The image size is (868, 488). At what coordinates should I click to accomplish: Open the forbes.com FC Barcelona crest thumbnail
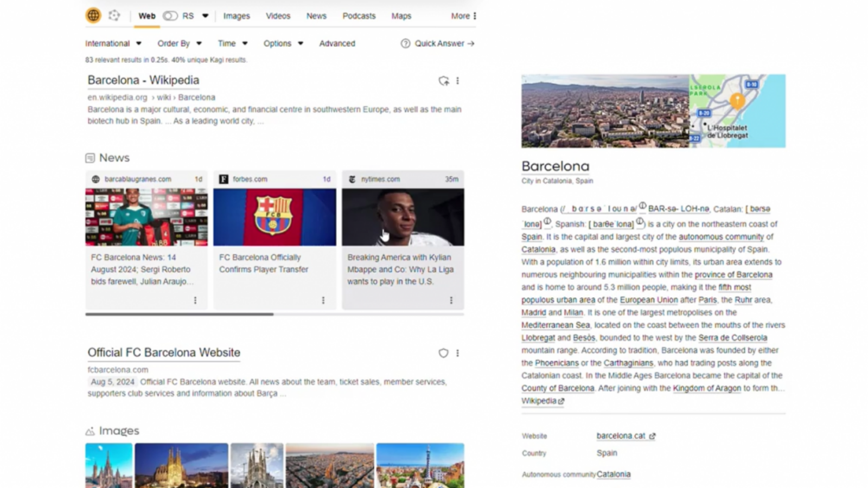click(275, 217)
